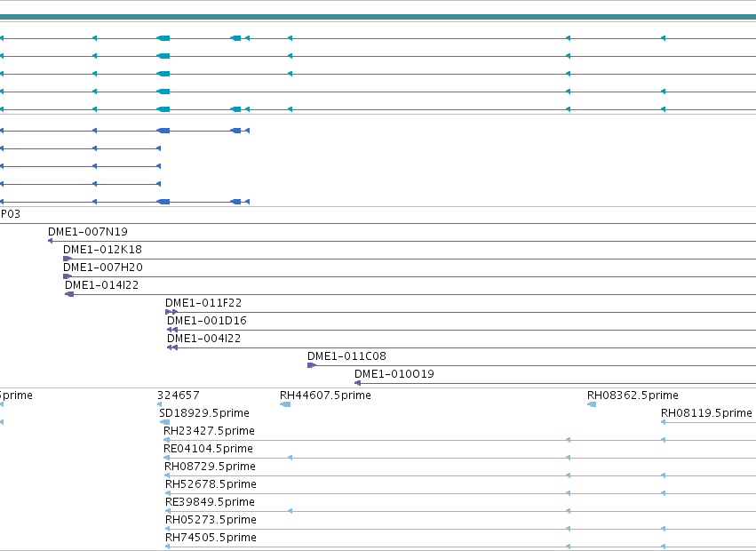Select the RH08729.5prime EST label
Screen dimensions: 756x551
pos(211,467)
